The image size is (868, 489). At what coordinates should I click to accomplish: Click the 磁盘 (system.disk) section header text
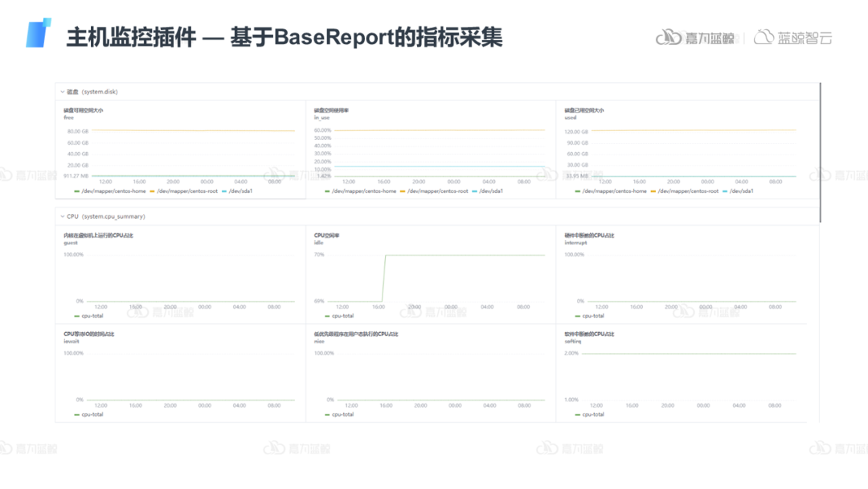[x=92, y=92]
